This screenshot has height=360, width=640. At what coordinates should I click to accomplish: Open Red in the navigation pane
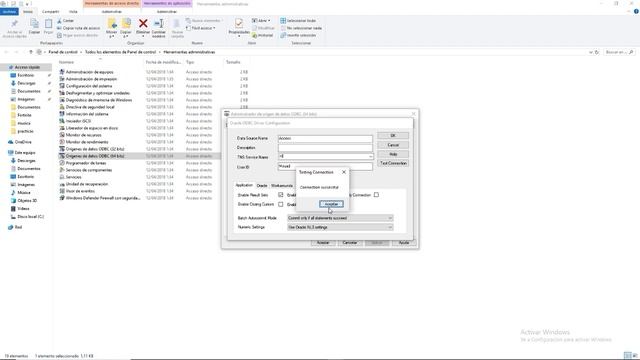[x=18, y=227]
